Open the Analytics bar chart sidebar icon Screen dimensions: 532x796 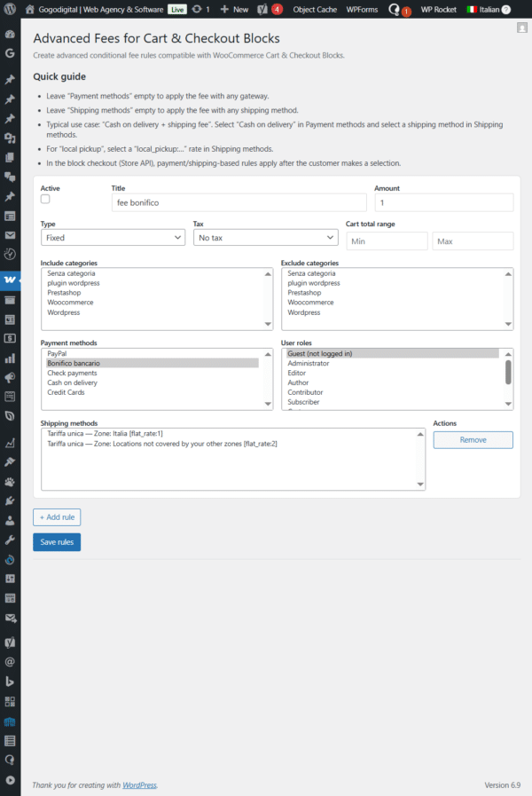[x=10, y=359]
